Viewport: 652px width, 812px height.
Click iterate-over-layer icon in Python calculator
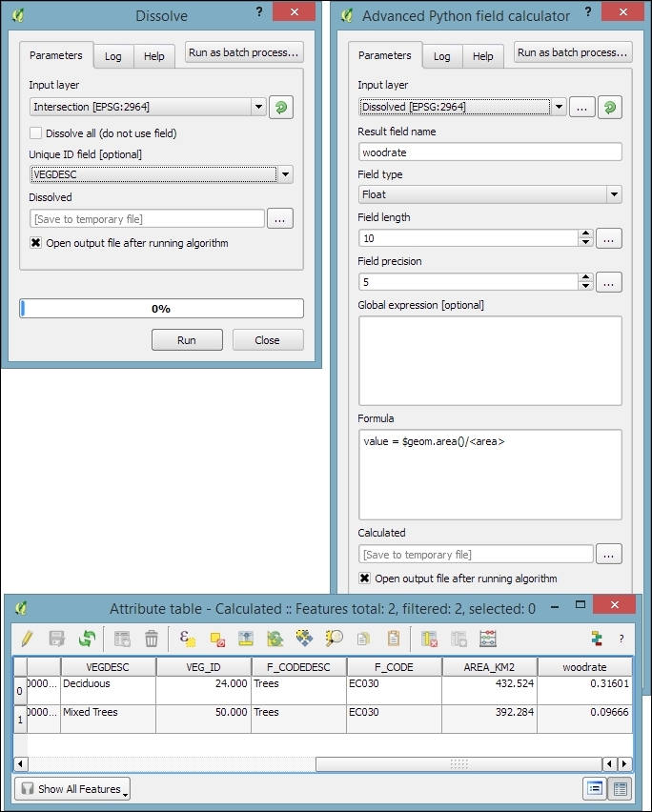[610, 107]
